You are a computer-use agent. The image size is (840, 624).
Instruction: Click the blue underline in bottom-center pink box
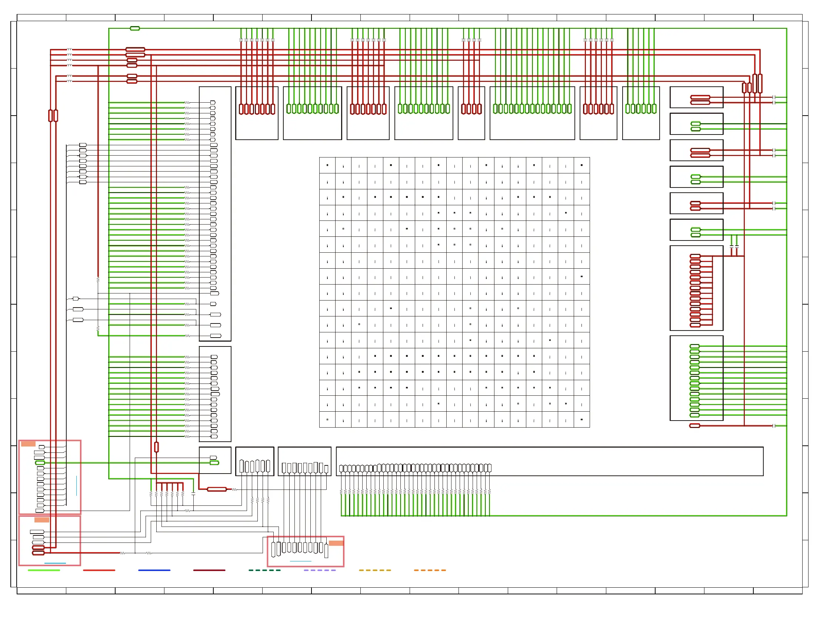(x=300, y=561)
